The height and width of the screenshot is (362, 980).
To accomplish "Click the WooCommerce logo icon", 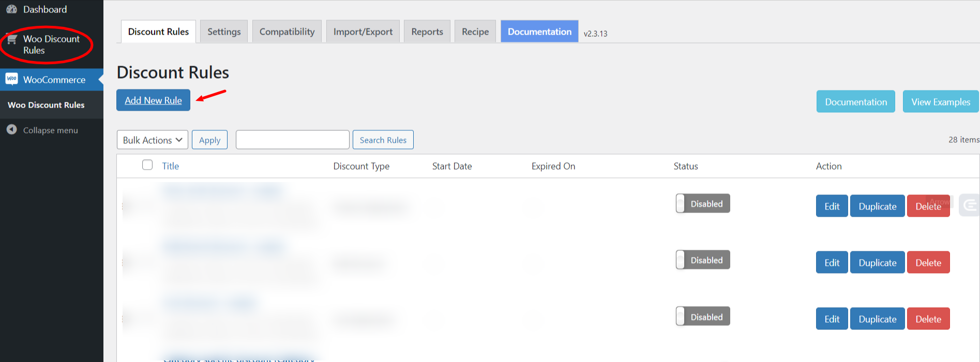I will (12, 79).
